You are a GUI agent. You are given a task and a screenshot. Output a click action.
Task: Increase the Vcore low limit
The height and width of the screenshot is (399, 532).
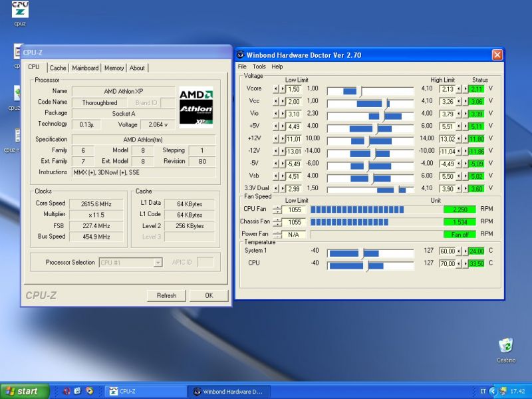(x=283, y=89)
